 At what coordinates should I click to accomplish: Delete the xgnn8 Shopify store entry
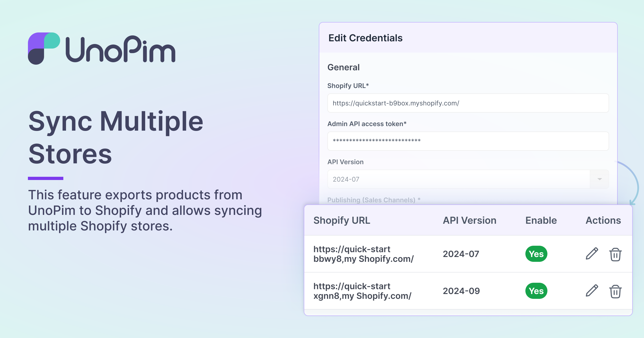coord(615,291)
